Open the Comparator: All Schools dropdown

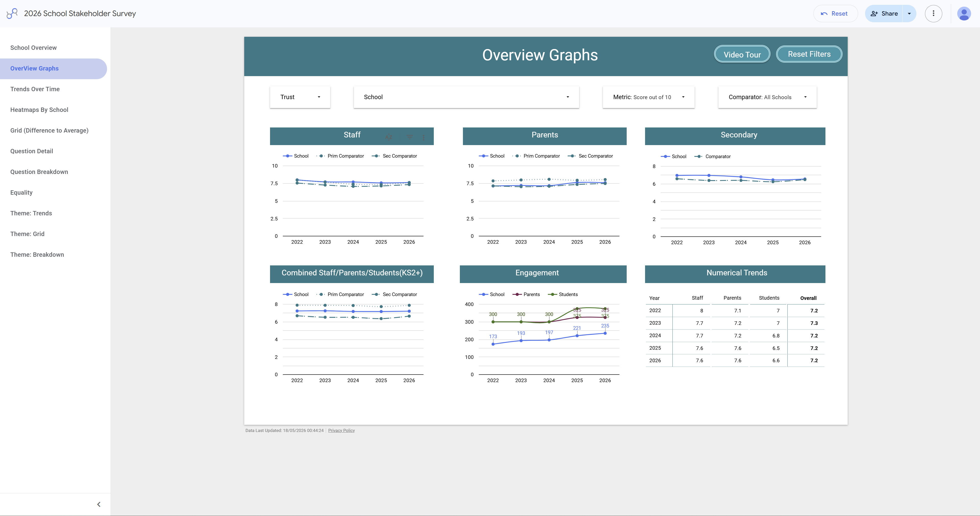(x=767, y=97)
